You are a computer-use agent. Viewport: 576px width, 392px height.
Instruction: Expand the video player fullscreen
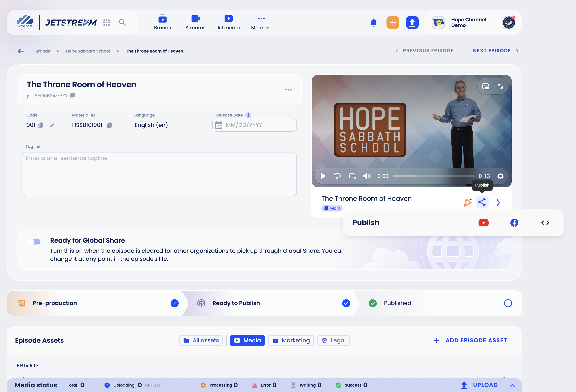[x=500, y=86]
